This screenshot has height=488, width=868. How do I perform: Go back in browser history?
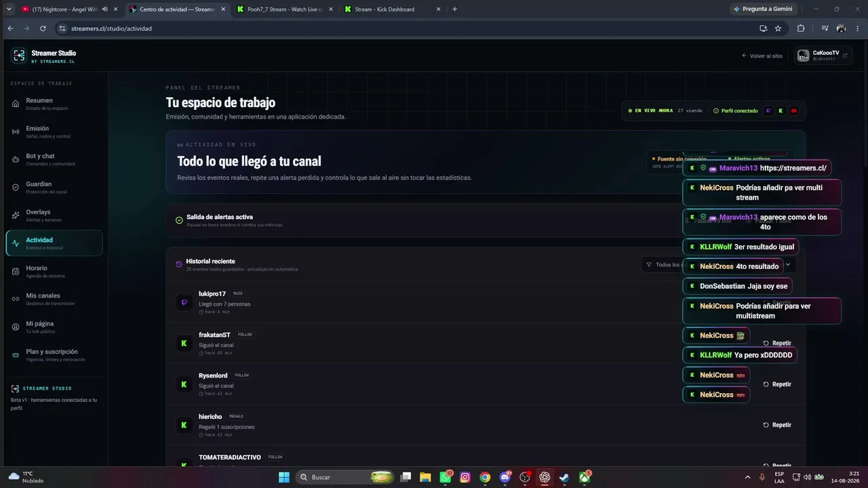(10, 28)
